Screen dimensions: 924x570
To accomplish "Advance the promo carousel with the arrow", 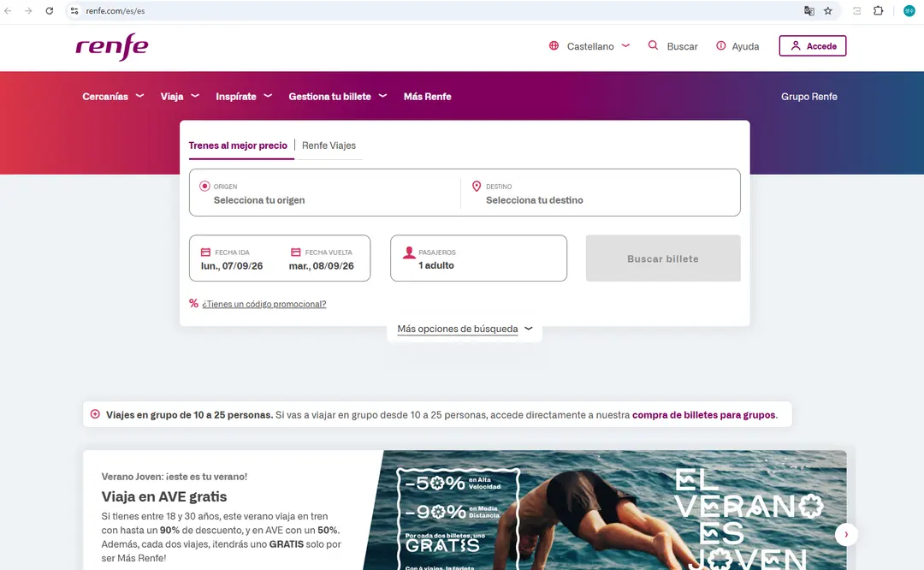I will 845,535.
